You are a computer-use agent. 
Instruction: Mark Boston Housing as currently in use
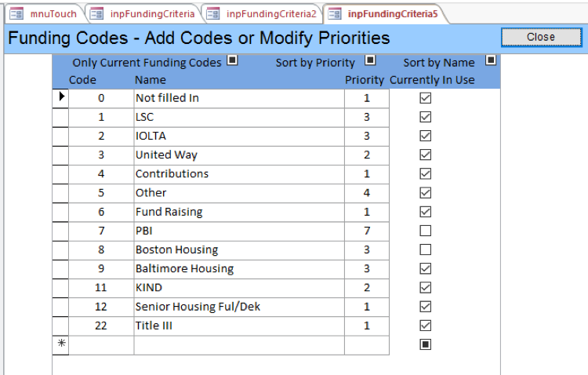pyautogui.click(x=426, y=249)
